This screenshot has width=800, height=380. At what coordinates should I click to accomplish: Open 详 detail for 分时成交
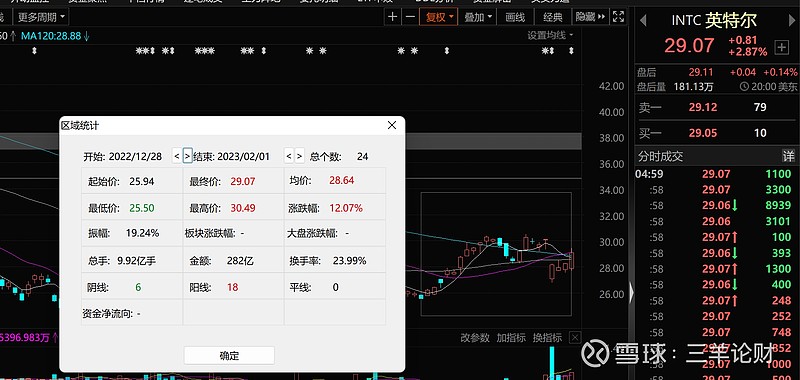788,156
